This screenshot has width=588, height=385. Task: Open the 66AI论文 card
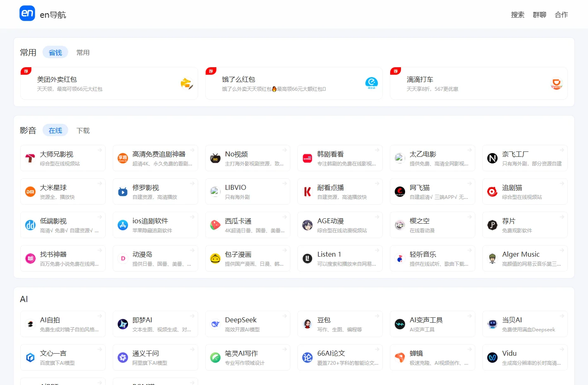click(340, 357)
